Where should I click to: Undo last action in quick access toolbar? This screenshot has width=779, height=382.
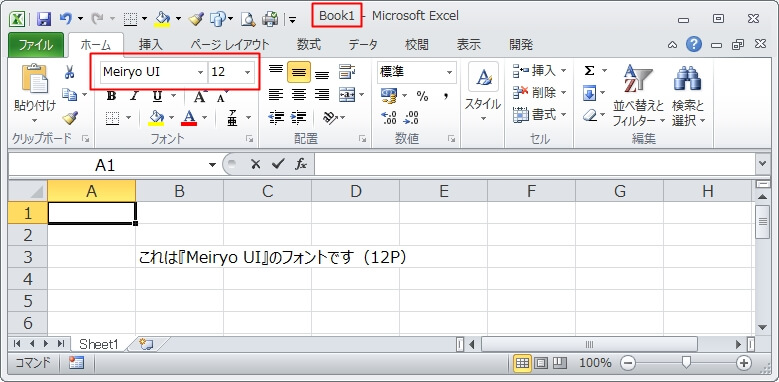tap(67, 19)
